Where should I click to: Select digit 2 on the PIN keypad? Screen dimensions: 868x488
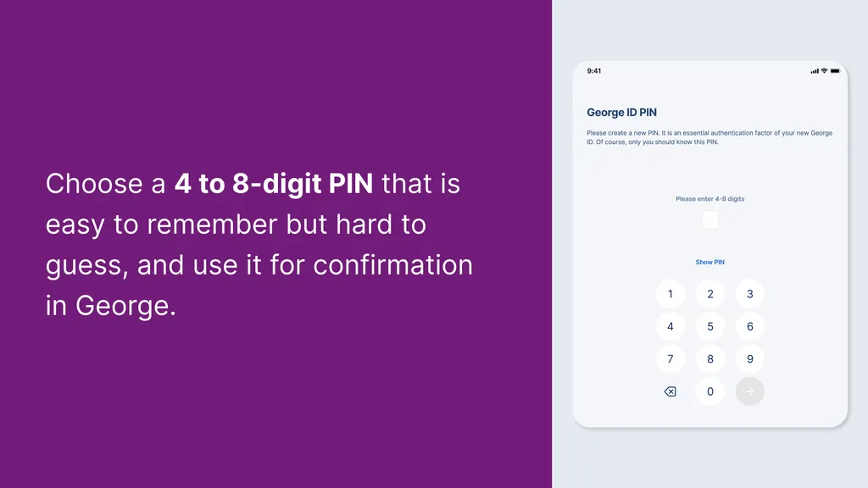point(709,293)
